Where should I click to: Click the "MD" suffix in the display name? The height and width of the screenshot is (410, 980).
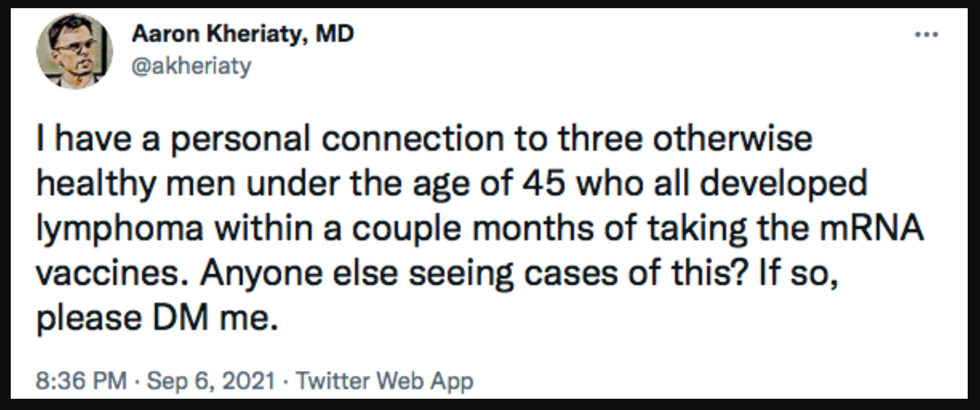point(334,34)
